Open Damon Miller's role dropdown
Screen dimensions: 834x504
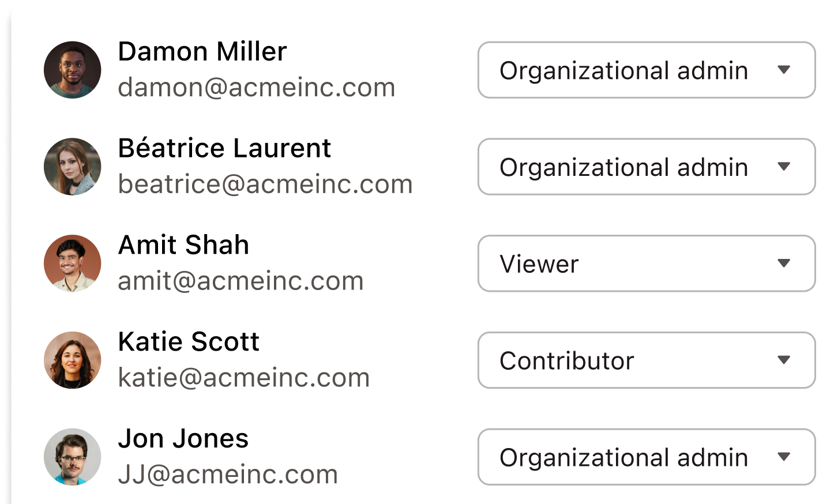647,70
